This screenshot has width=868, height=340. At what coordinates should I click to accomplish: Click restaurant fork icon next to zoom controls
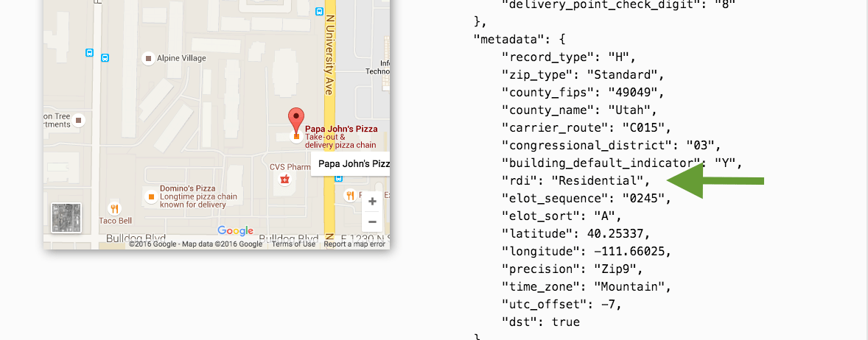point(350,194)
